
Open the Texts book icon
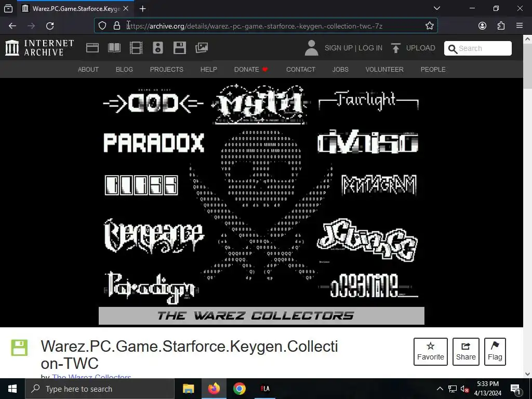[x=114, y=48]
